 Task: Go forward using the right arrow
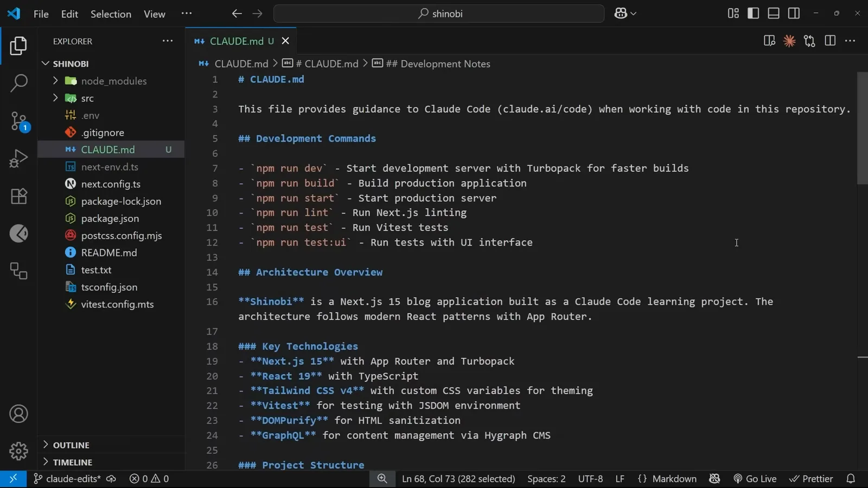[x=257, y=14]
